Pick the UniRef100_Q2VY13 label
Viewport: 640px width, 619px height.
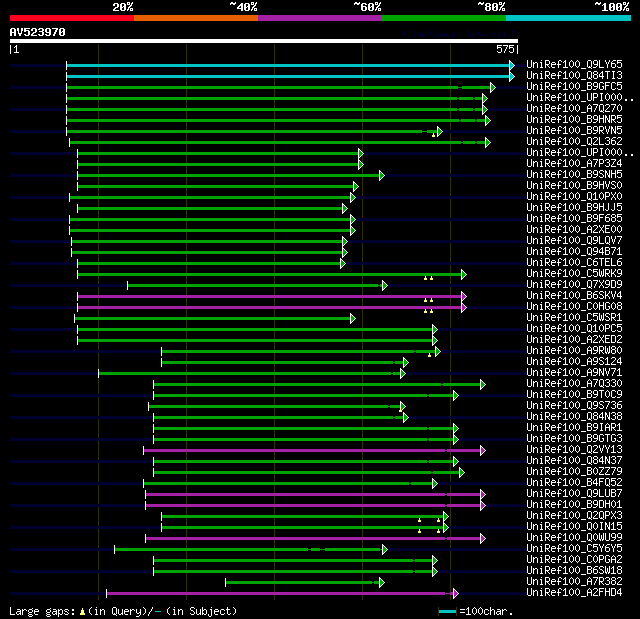(x=574, y=450)
